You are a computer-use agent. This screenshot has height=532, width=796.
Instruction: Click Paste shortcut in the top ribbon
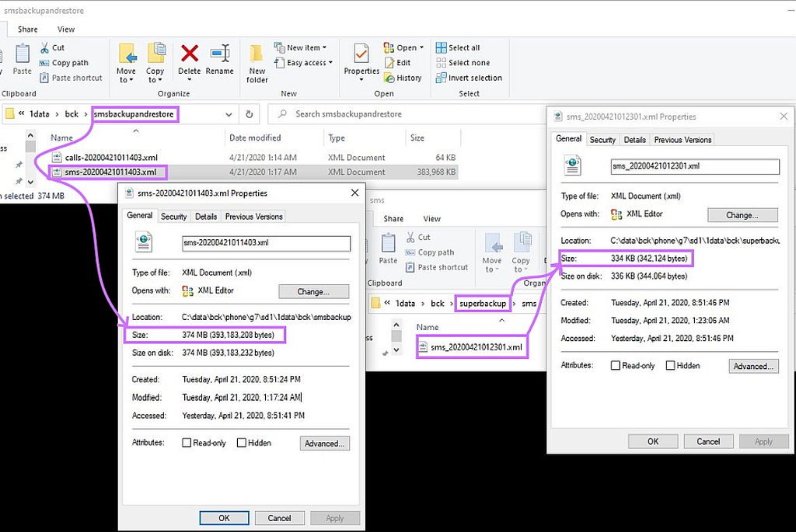[71, 78]
